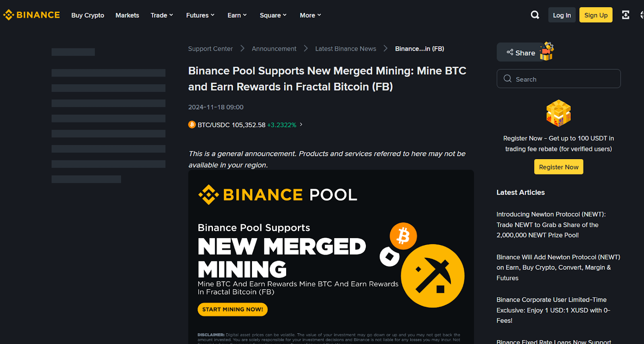
Task: Open Buy Crypto from the navigation bar
Action: coord(88,15)
